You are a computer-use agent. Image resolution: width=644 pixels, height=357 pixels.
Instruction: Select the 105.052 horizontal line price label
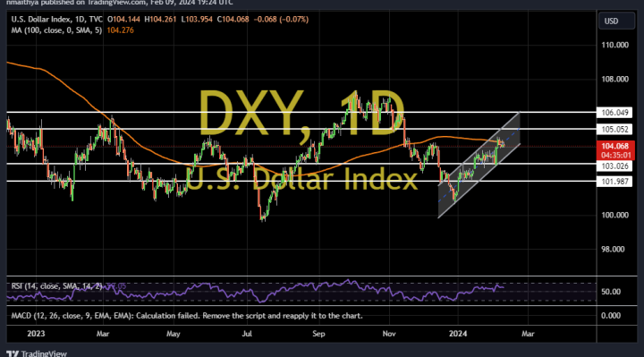point(614,130)
